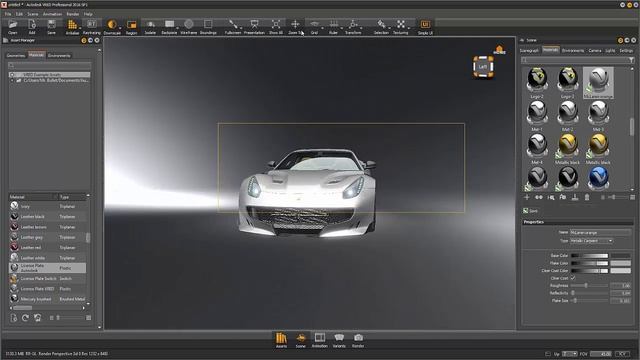Toggle the Downscale toolbar icon
640x360 pixels.
111,24
